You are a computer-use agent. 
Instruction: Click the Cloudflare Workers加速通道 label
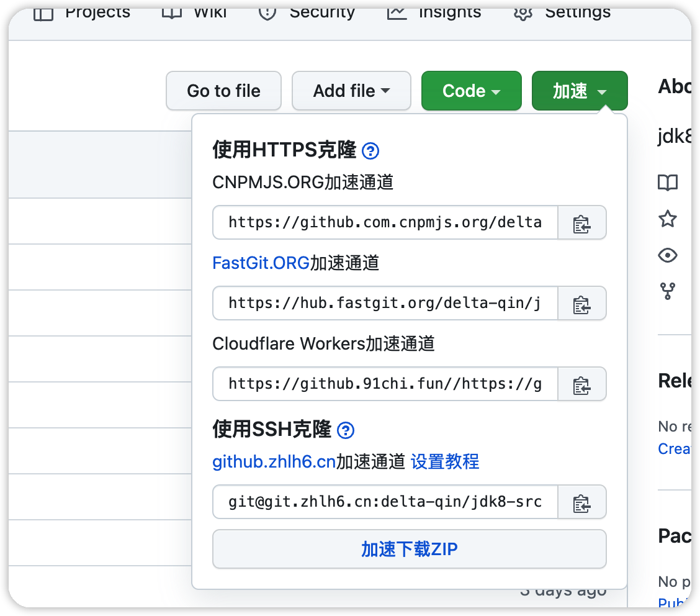coord(324,343)
